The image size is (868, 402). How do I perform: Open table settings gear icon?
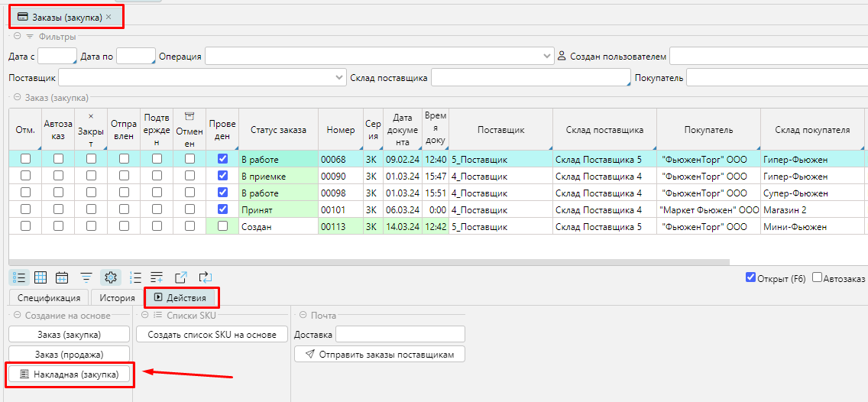(110, 277)
